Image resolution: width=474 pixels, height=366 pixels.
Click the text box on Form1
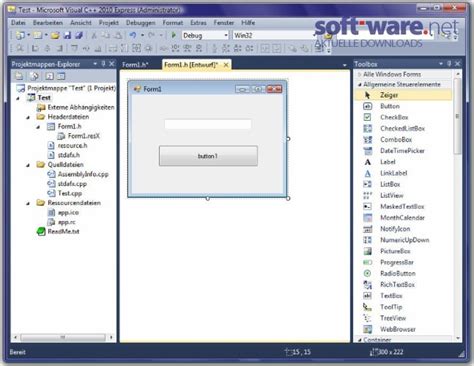coord(208,124)
